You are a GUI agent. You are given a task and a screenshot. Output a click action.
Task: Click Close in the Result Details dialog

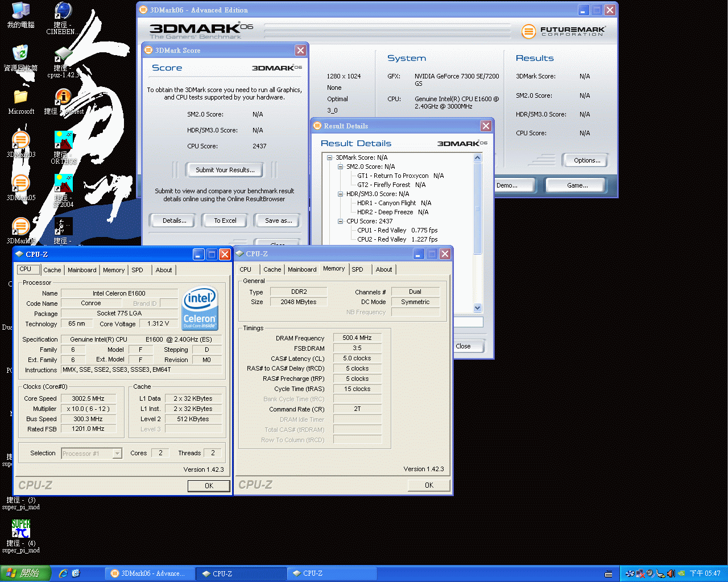pyautogui.click(x=468, y=346)
